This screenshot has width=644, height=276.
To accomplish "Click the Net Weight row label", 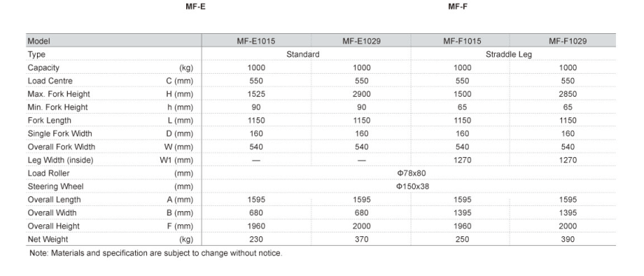I will (x=48, y=239).
